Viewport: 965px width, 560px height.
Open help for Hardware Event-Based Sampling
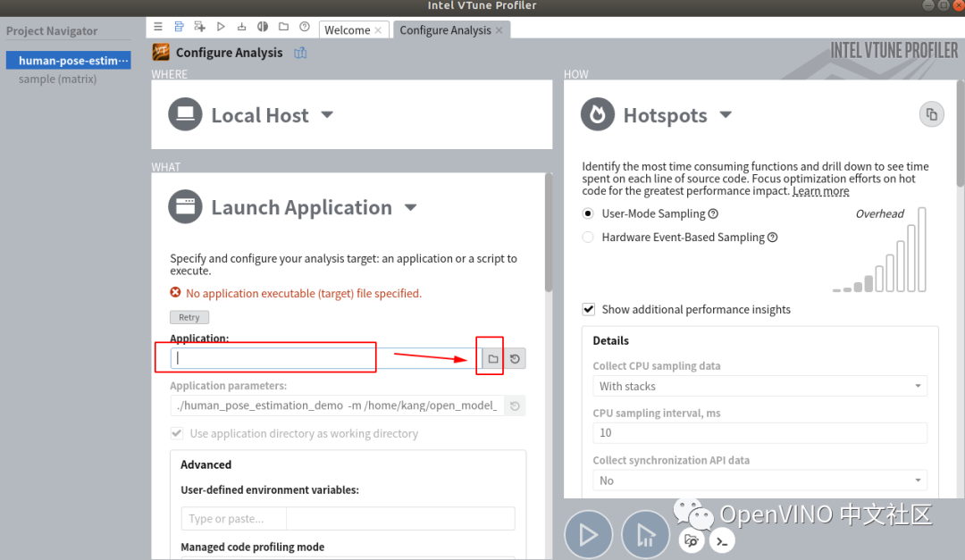coord(772,238)
